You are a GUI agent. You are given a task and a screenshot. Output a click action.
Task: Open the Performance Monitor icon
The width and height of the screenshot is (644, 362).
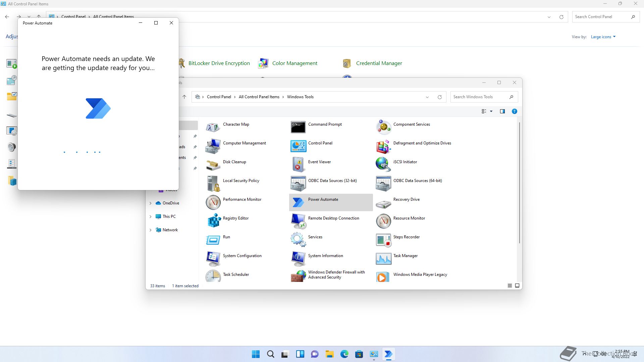tap(213, 202)
